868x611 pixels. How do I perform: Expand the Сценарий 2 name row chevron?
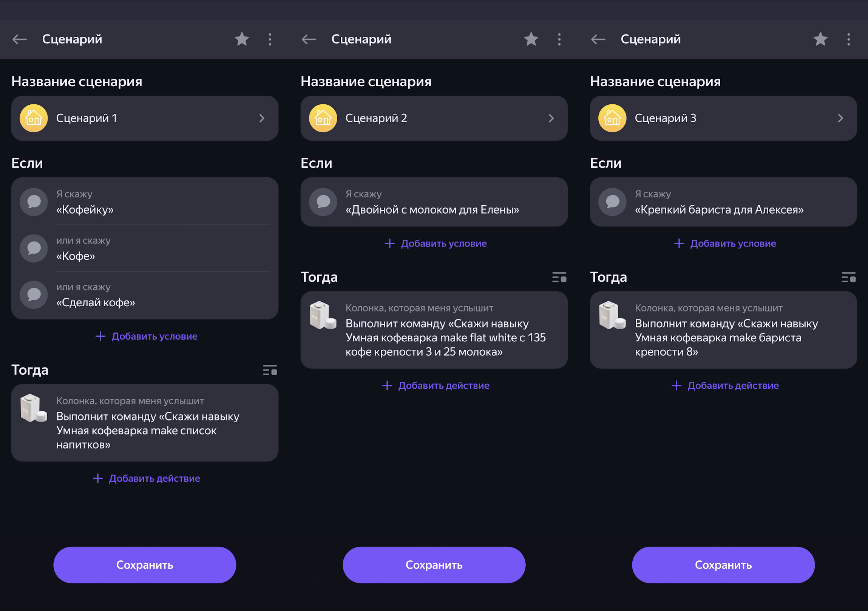click(551, 118)
